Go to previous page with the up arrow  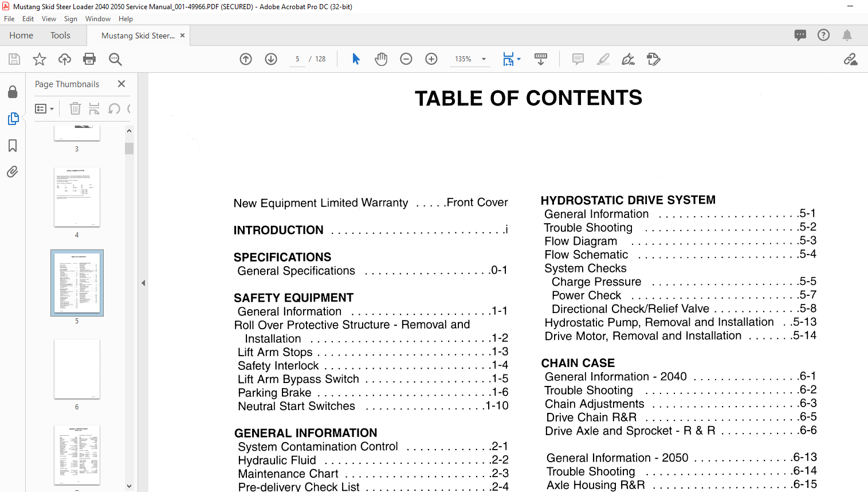246,59
